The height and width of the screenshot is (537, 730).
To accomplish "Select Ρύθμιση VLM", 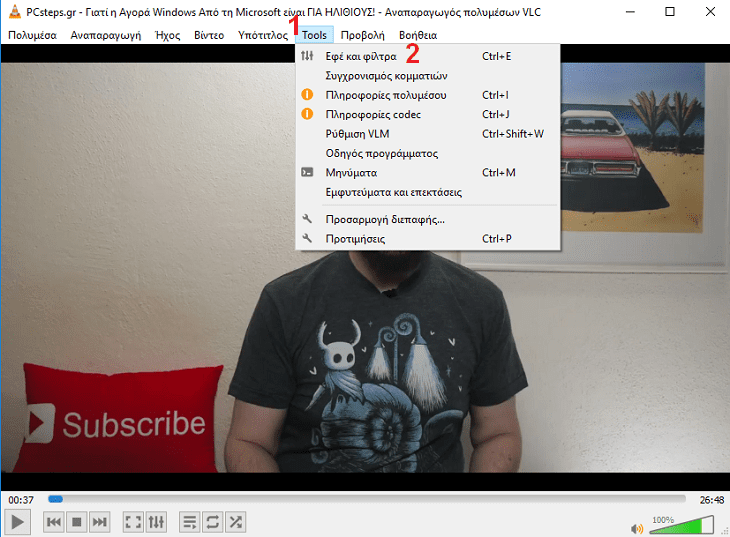I will [x=427, y=134].
